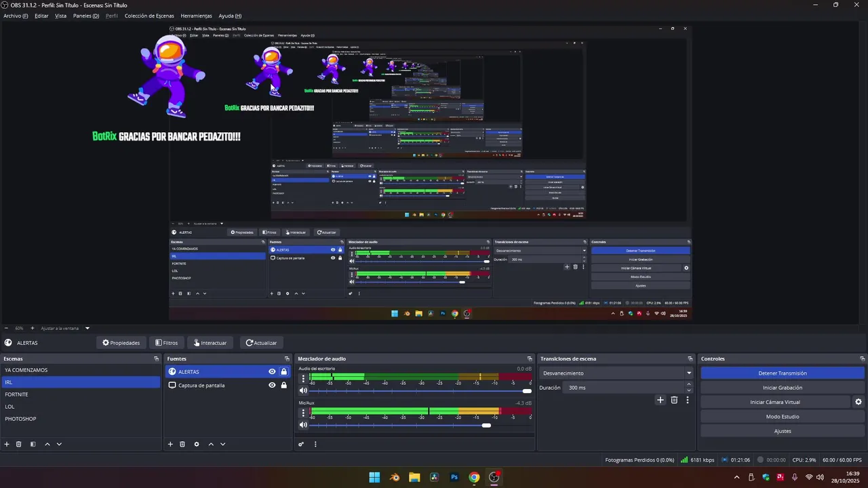Click Mic/Aux volume slider
This screenshot has height=488, width=868.
point(420,425)
